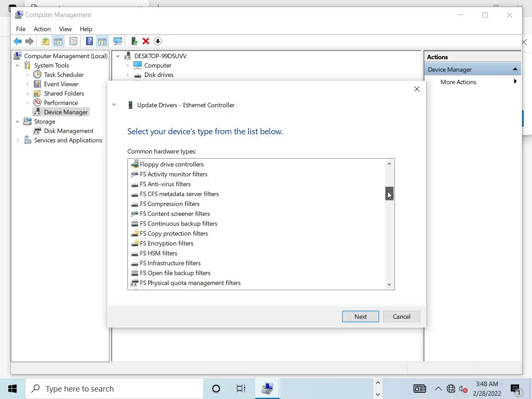The height and width of the screenshot is (399, 532).
Task: Click the back arrow in Update Drivers dialog
Action: (115, 105)
